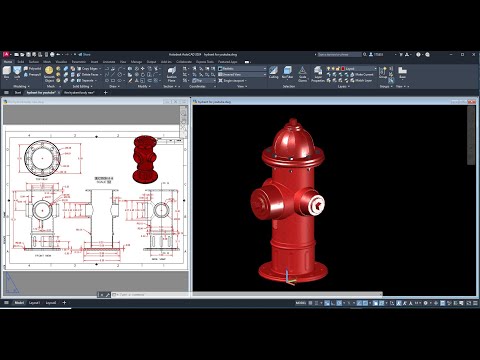Image resolution: width=480 pixels, height=360 pixels.
Task: Click the command line input field
Action: [247, 295]
